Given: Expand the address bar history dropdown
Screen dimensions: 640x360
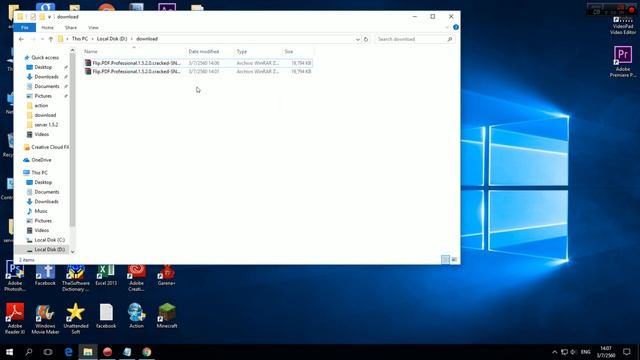Looking at the screenshot, I should click(358, 39).
